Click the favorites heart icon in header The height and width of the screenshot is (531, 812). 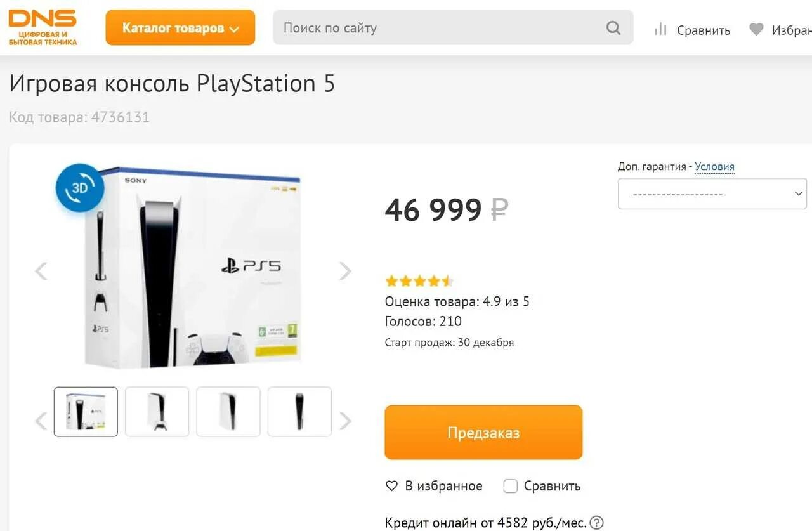pyautogui.click(x=756, y=29)
